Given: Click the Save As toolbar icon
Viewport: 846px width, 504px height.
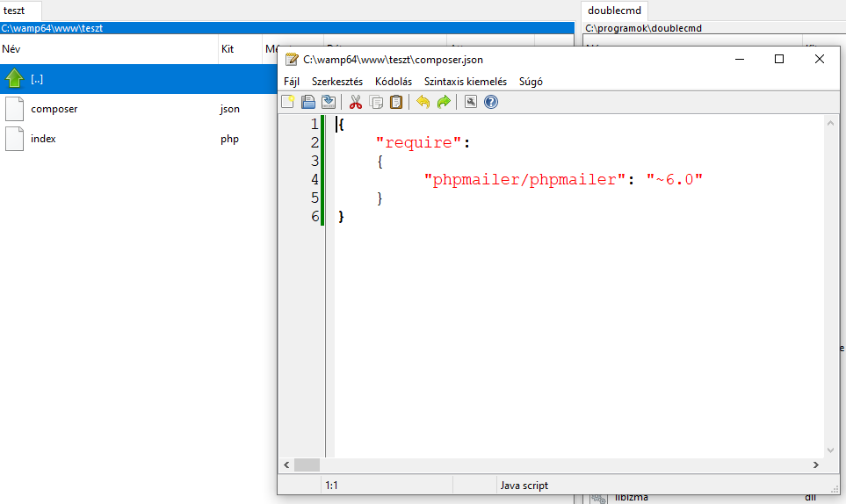Looking at the screenshot, I should point(328,102).
